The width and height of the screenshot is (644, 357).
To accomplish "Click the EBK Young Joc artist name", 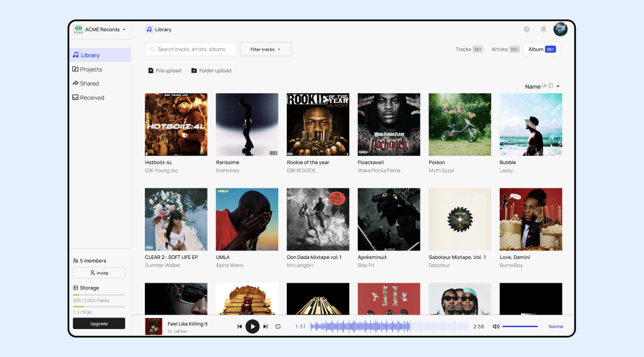I will pos(161,171).
